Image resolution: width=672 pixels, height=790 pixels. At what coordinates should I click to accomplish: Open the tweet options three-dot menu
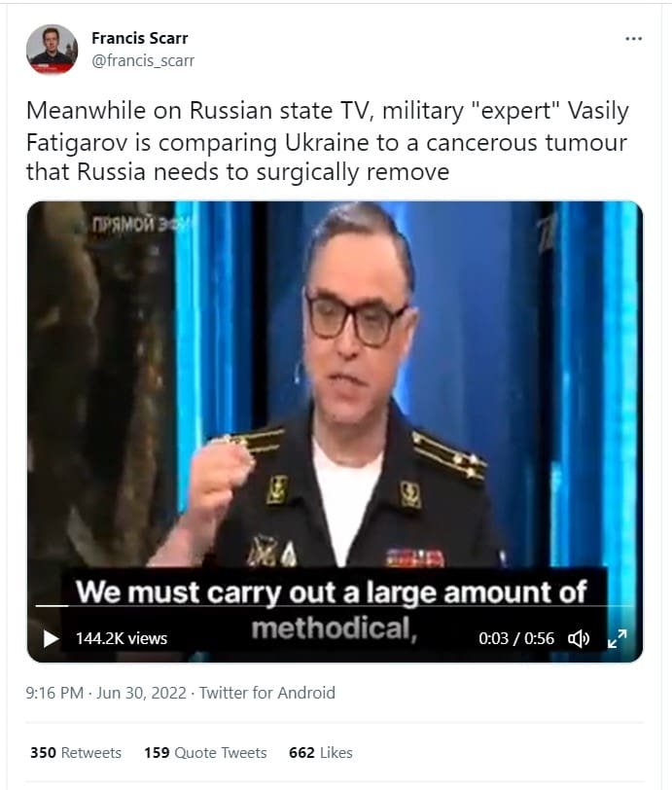click(633, 37)
